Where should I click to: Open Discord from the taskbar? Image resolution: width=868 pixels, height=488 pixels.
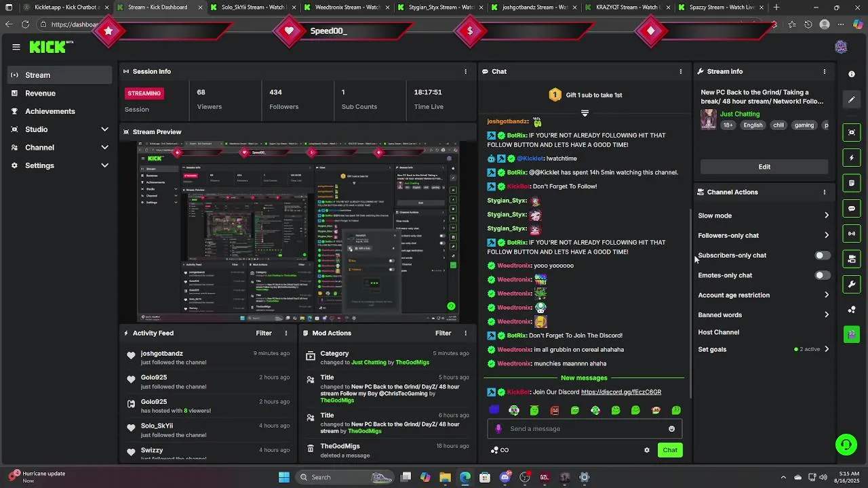pyautogui.click(x=505, y=477)
